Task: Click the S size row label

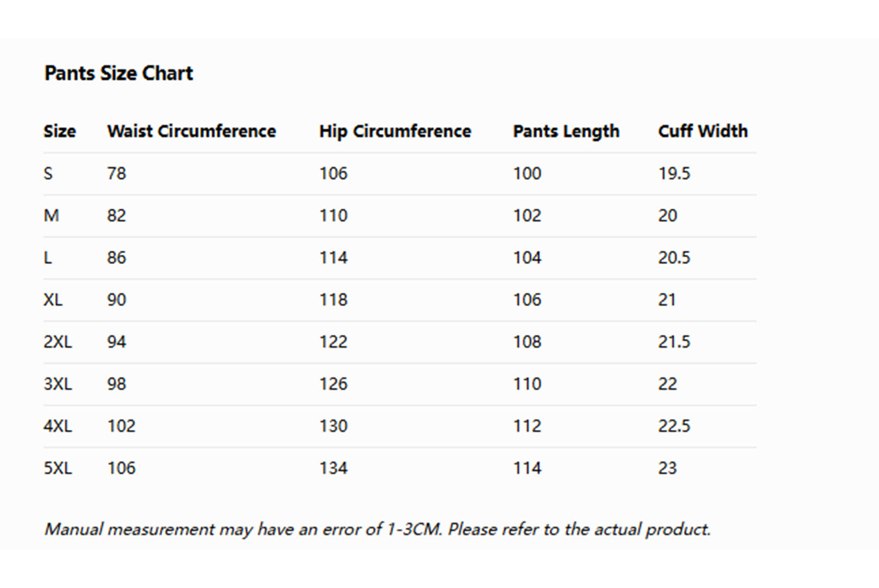Action: (48, 173)
